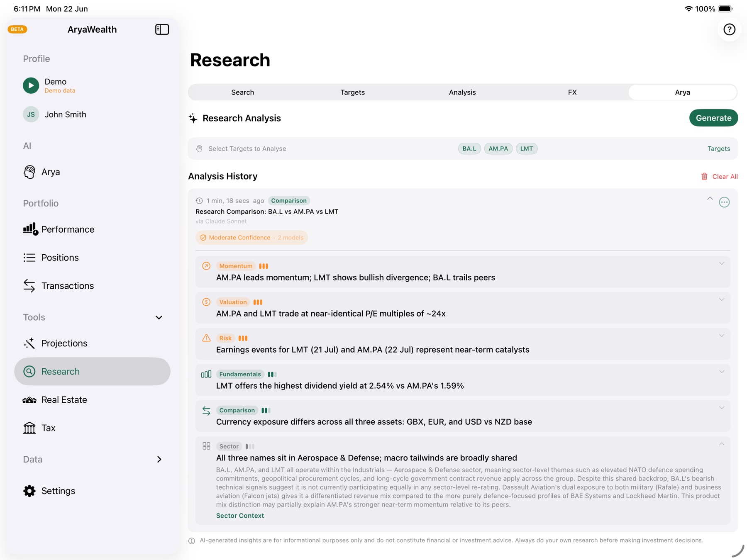
Task: Switch to the Targets tab
Action: pyautogui.click(x=353, y=92)
